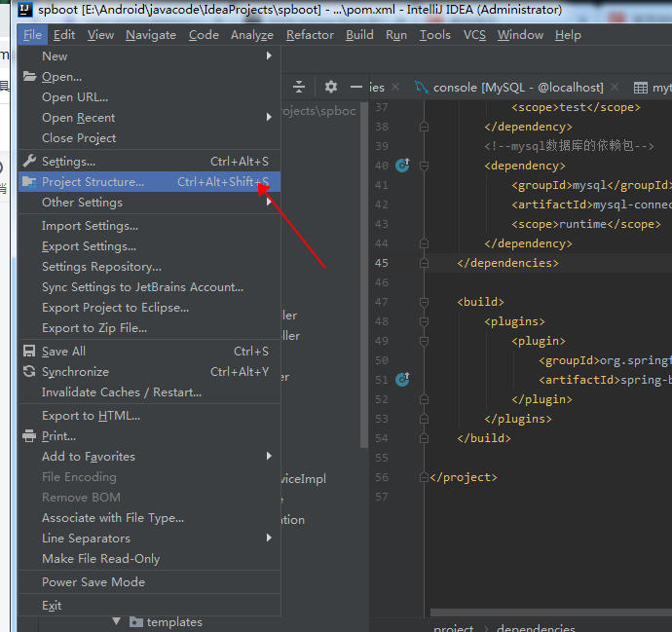Choose Export to HTML...
Image resolution: width=672 pixels, height=632 pixels.
[x=150, y=416]
